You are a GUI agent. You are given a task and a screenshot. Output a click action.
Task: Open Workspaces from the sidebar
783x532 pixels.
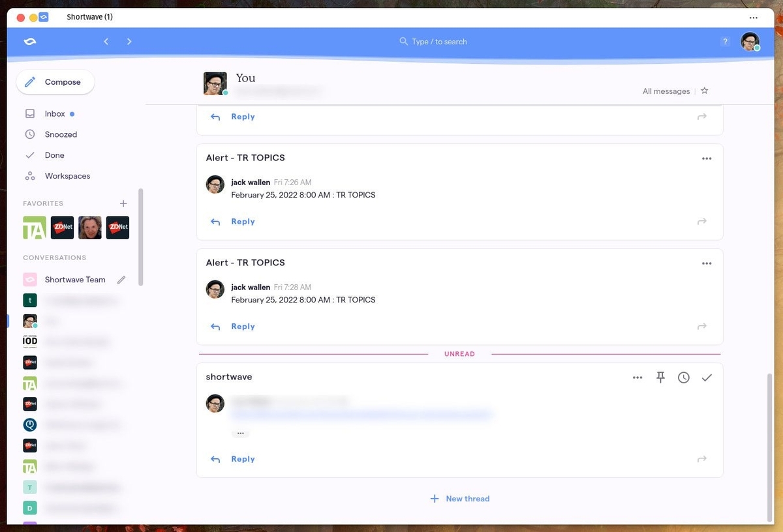[67, 175]
